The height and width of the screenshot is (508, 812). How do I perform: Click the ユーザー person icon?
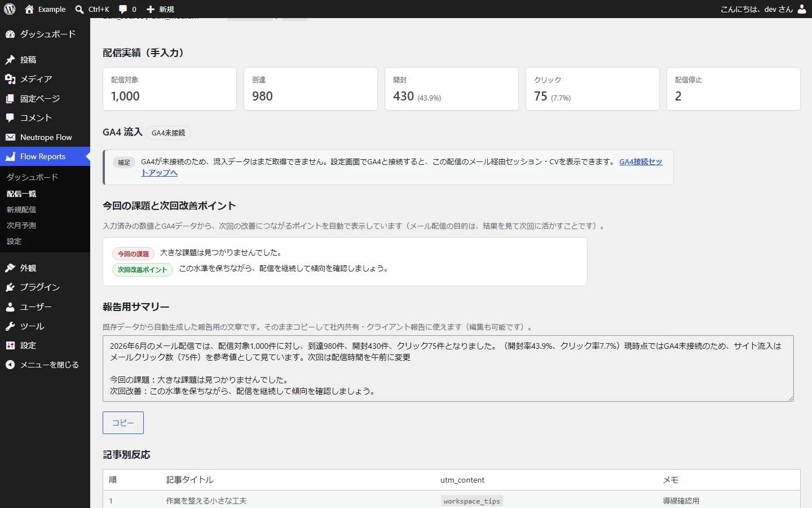[x=10, y=307]
